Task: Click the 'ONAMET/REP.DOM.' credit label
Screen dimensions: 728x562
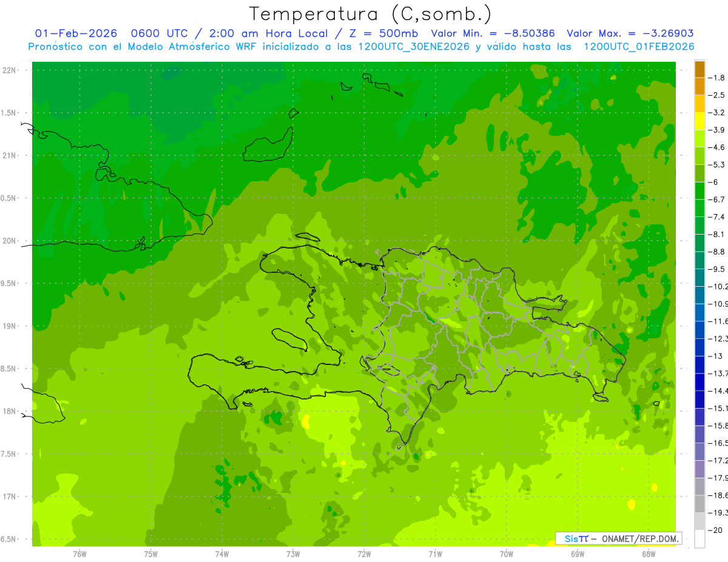Action: pos(639,538)
